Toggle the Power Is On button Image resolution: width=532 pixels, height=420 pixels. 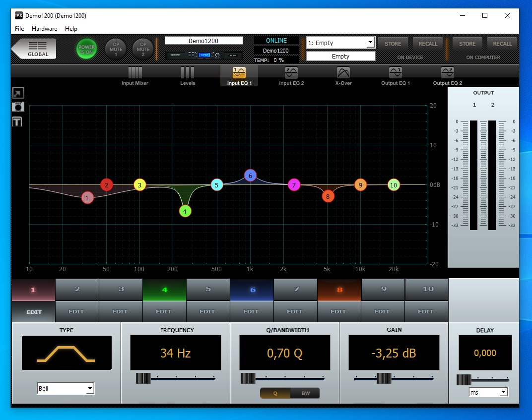86,48
